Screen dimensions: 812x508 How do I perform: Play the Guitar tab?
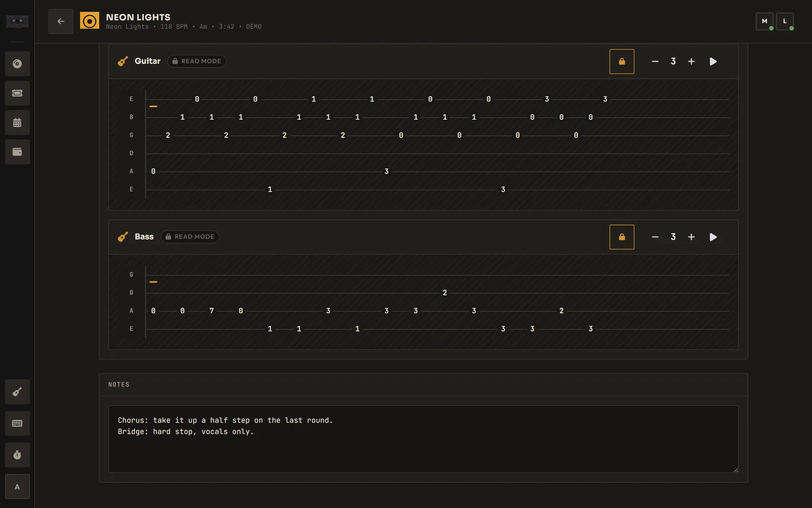pyautogui.click(x=713, y=61)
